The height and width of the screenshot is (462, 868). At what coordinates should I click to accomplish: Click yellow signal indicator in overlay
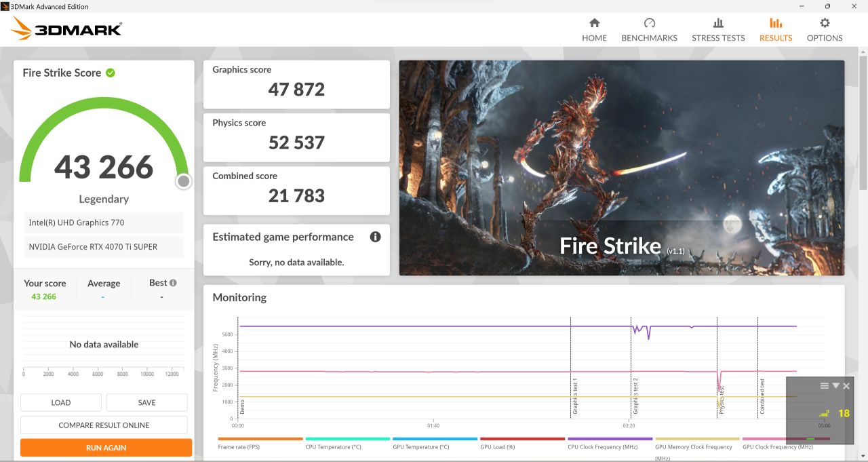825,413
